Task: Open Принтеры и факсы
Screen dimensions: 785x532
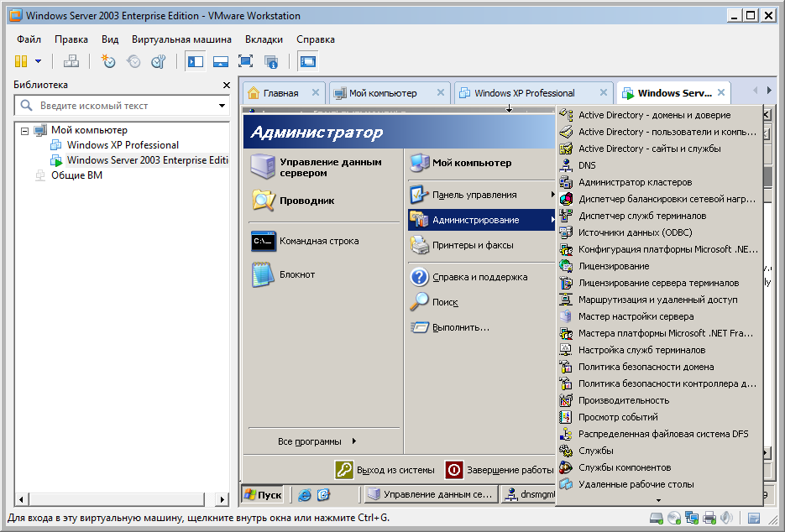Action: coord(482,245)
